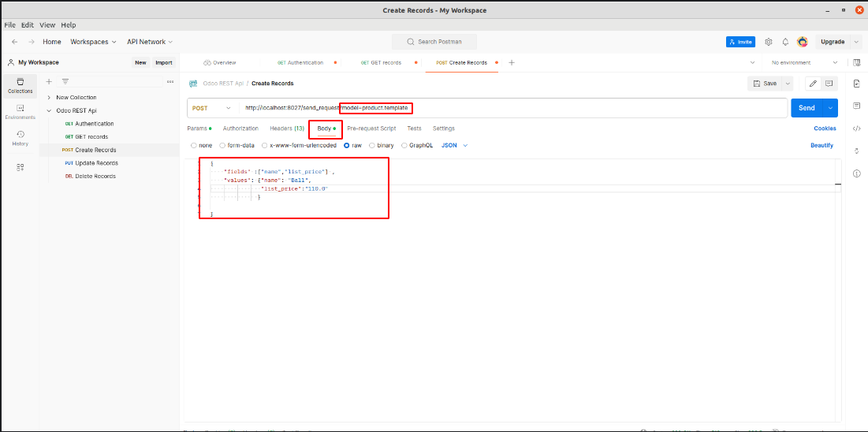Image resolution: width=868 pixels, height=432 pixels.
Task: Expand the New Collection folder
Action: pos(49,97)
